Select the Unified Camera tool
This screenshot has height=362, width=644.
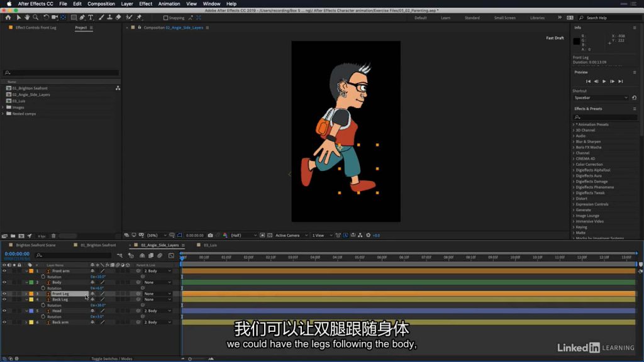click(55, 18)
